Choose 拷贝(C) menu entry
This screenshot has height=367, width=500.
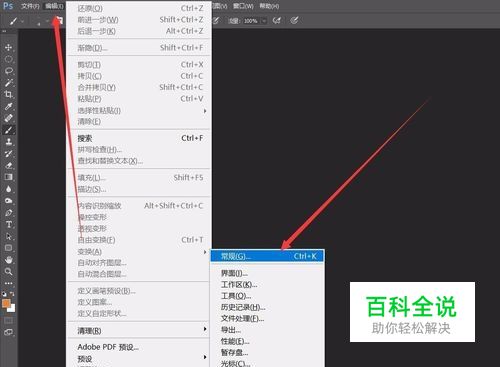[139, 76]
